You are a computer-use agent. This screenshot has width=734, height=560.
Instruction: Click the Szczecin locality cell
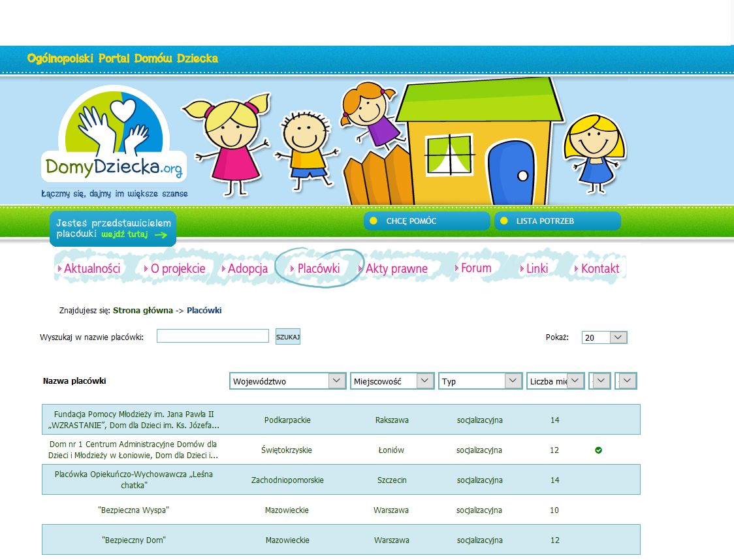(x=392, y=480)
